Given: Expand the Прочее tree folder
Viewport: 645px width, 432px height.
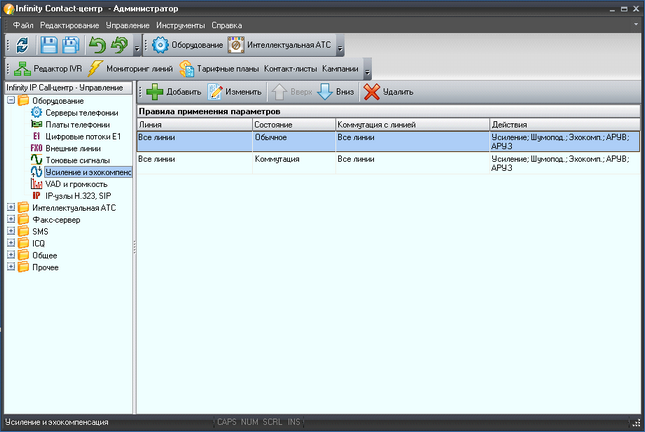Looking at the screenshot, I should [11, 267].
